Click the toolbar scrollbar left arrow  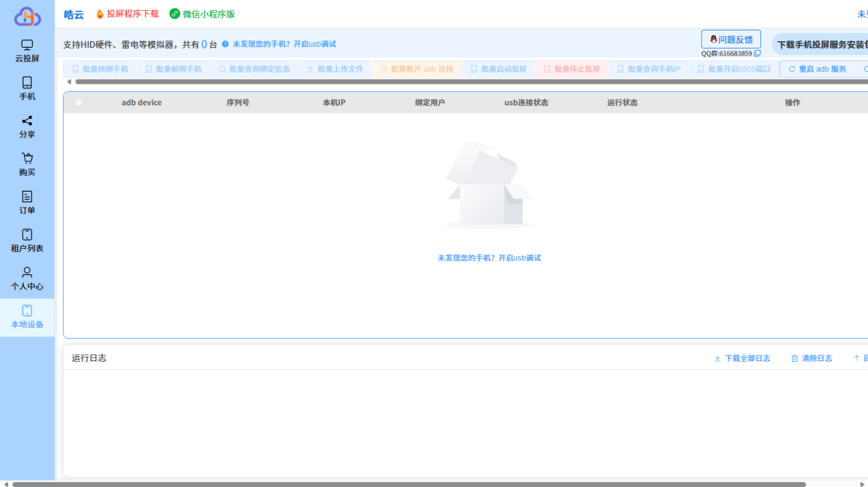(x=69, y=82)
